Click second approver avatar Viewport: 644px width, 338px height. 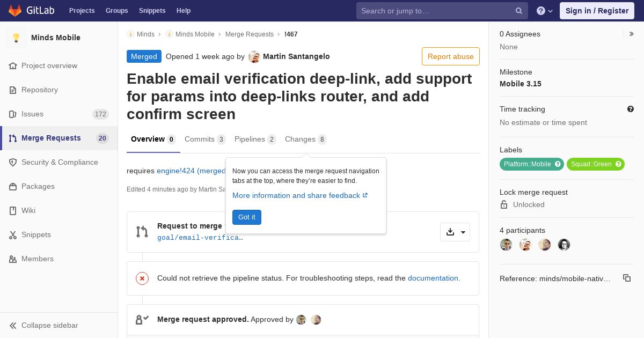point(316,320)
